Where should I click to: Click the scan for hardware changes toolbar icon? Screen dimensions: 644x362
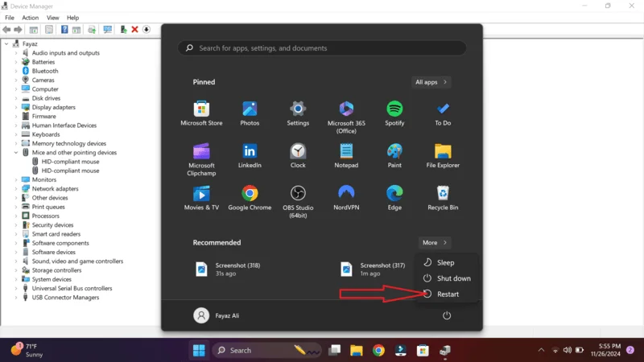tap(108, 30)
